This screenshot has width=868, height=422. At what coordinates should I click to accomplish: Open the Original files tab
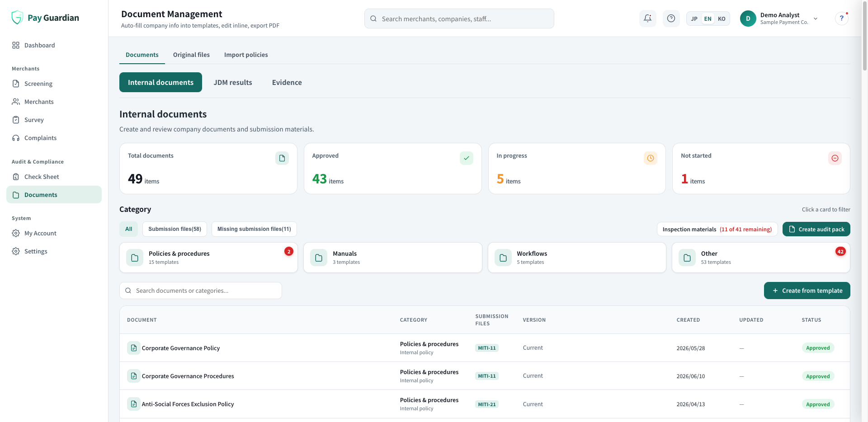pos(191,55)
